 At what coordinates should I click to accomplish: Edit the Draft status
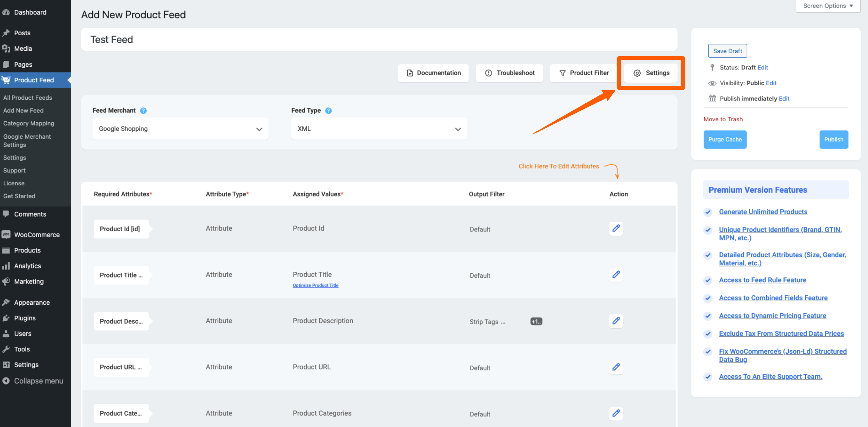coord(763,67)
